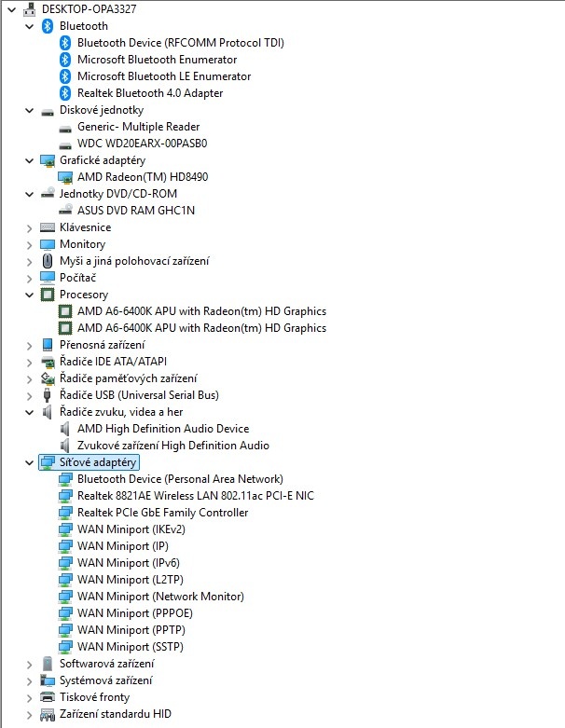Select WAN Miniport (PPTP)

coord(131,629)
